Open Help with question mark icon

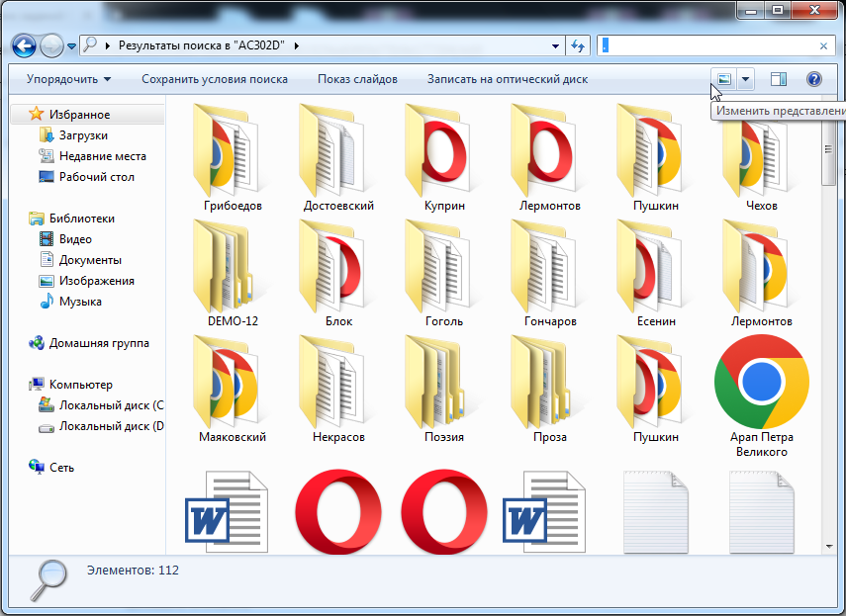click(x=813, y=80)
